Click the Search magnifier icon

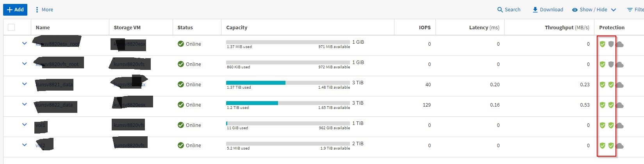tap(500, 10)
